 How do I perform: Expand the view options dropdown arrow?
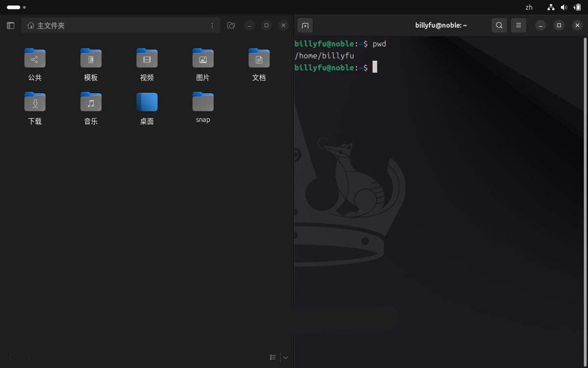pos(286,357)
